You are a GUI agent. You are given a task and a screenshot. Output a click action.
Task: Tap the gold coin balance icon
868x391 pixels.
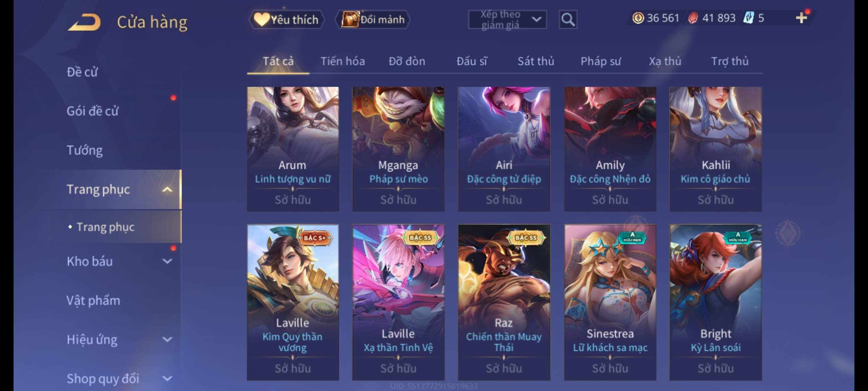tap(638, 18)
